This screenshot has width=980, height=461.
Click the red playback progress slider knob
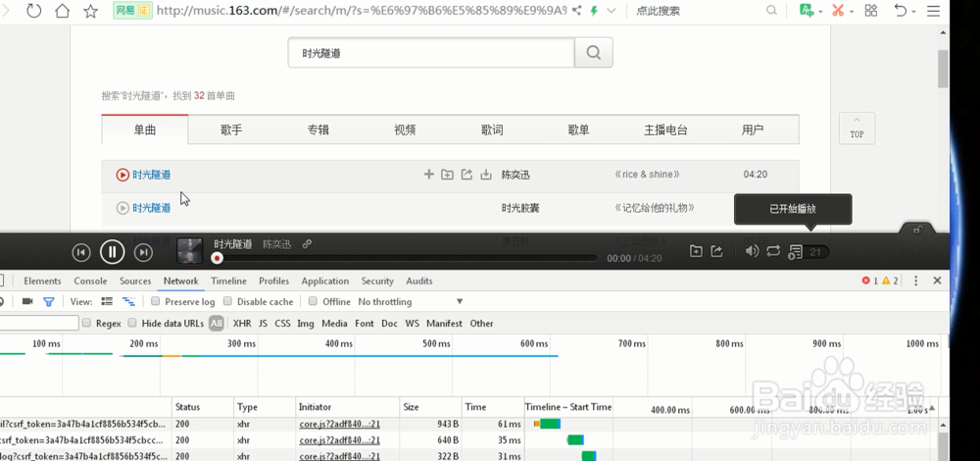217,258
